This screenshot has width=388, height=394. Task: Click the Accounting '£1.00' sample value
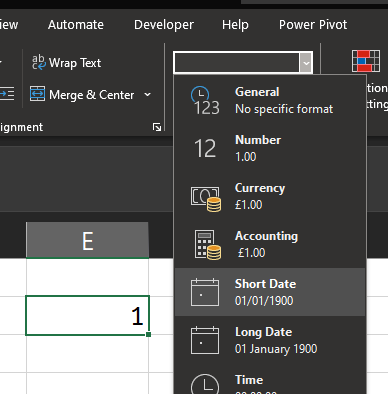(252, 253)
